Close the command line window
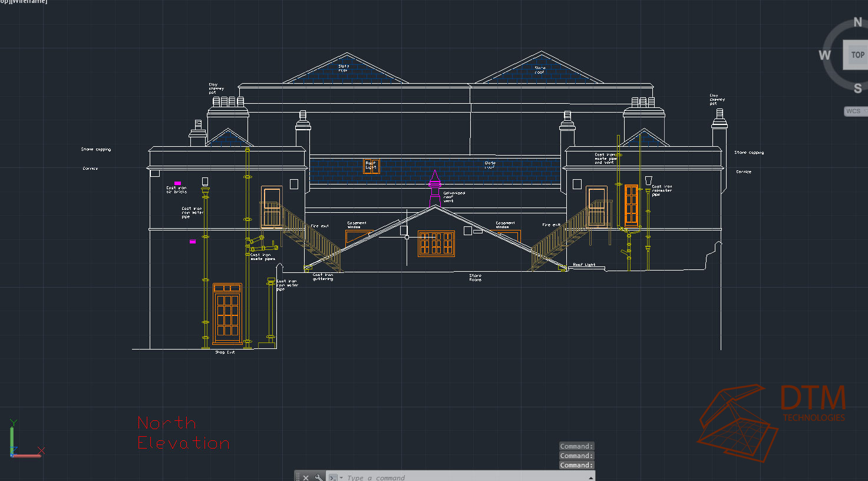This screenshot has width=868, height=481. tap(306, 477)
